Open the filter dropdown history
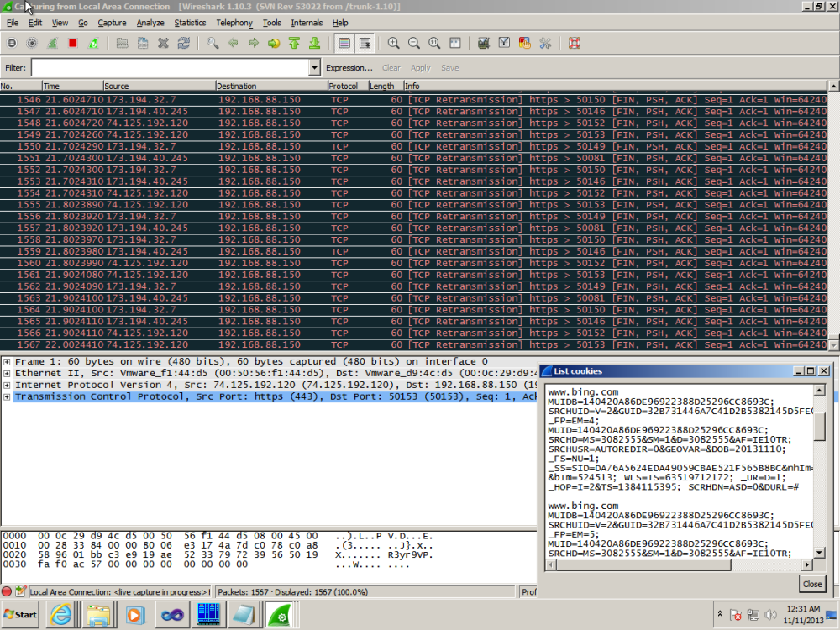840x630 pixels. tap(313, 67)
